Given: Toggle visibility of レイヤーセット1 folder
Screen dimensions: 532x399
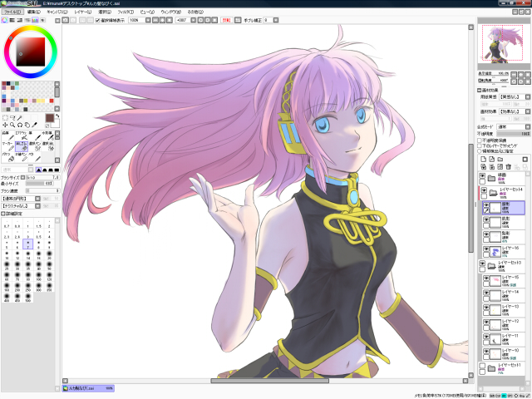Looking at the screenshot, I should (x=482, y=366).
